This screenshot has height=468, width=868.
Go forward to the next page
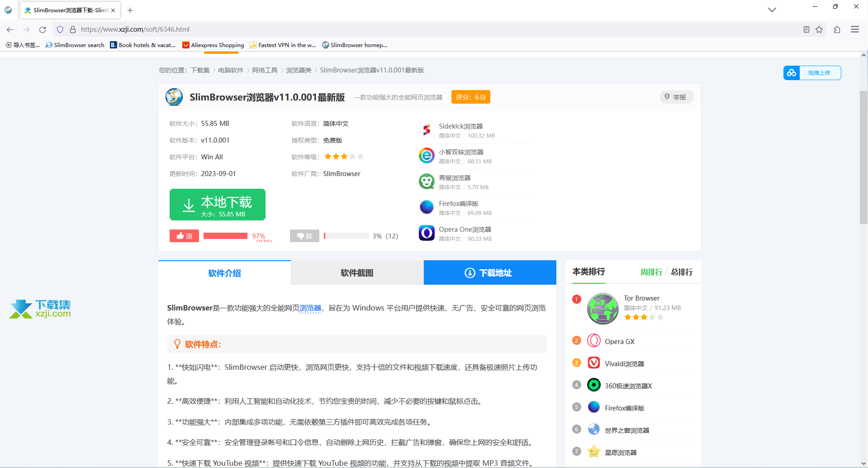pos(26,29)
